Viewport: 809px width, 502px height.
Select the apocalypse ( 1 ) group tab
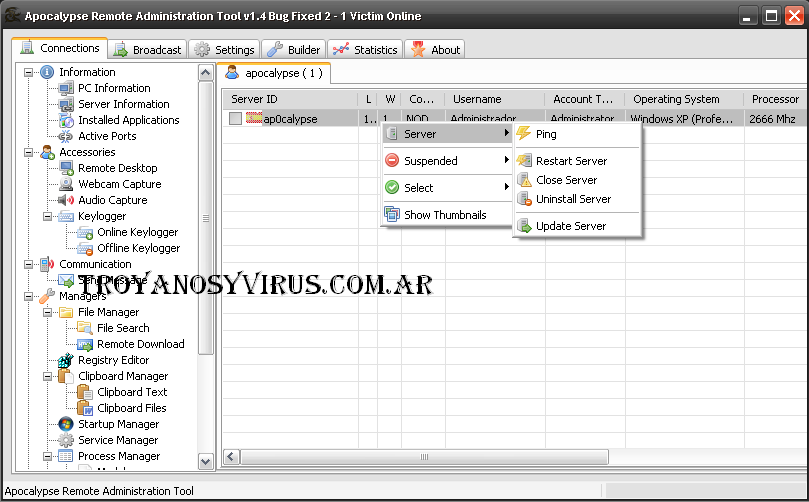(x=273, y=73)
